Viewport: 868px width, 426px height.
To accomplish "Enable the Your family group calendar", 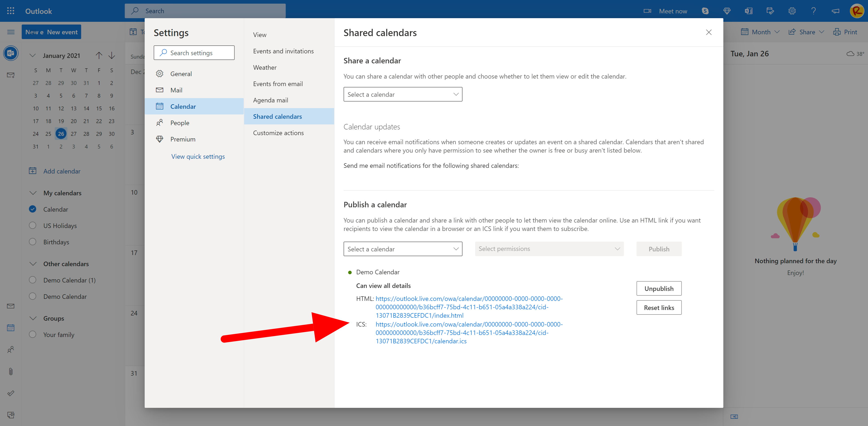I will pos(33,334).
